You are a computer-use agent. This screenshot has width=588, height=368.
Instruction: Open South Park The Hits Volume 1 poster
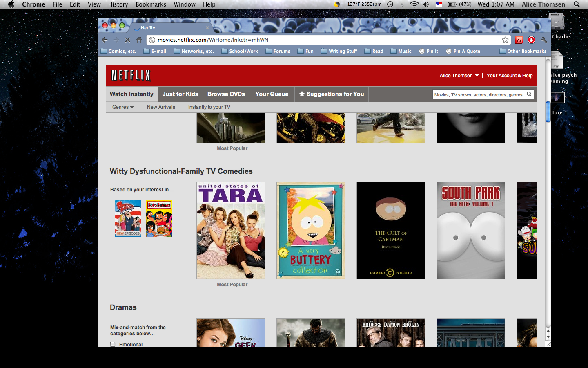[471, 231]
